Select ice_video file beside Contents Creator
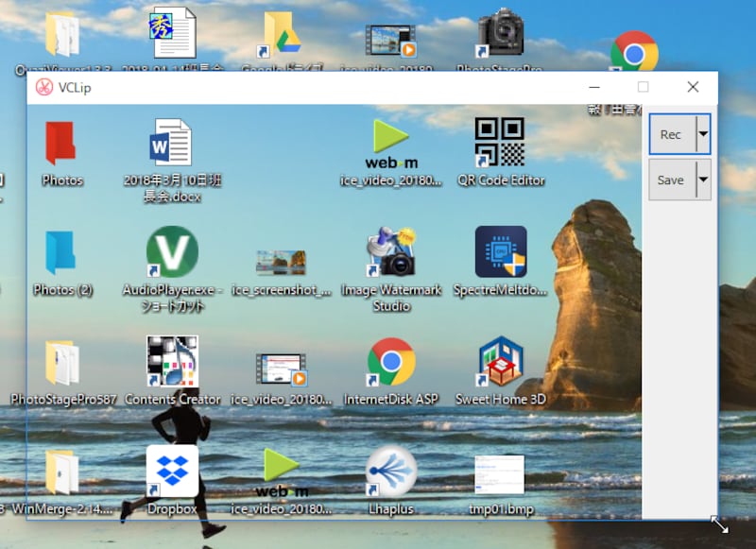Viewport: 756px width, 549px height. click(x=282, y=369)
